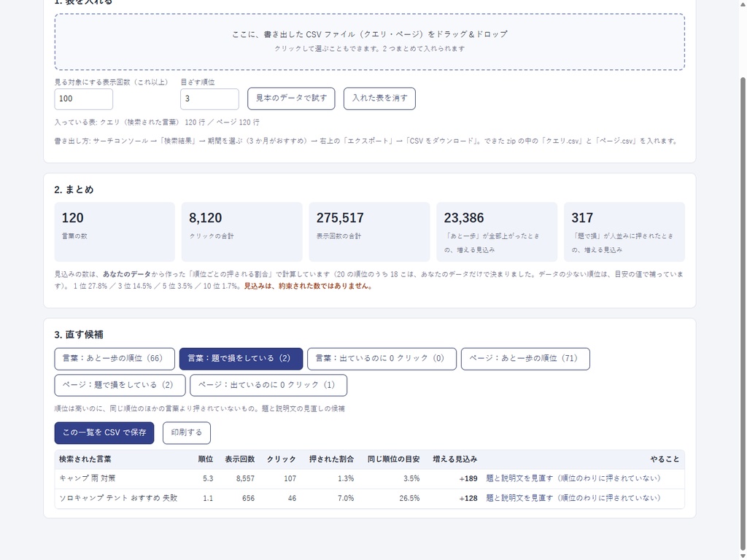Click the 8,557 impressions cell
The width and height of the screenshot is (747, 560).
[x=245, y=479]
